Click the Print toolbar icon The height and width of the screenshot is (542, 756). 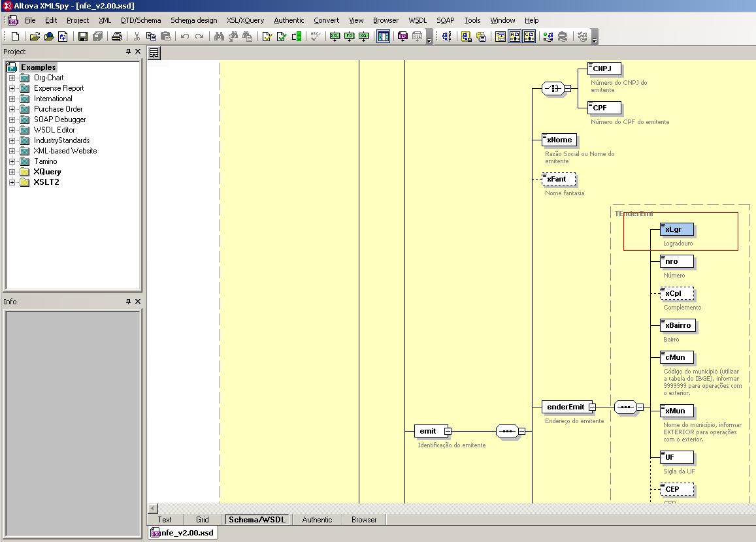(x=117, y=37)
